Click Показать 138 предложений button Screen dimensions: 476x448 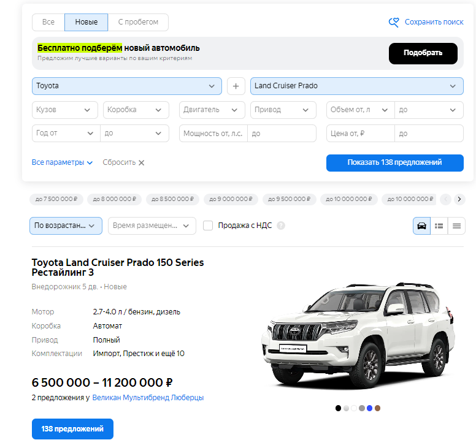click(x=394, y=163)
